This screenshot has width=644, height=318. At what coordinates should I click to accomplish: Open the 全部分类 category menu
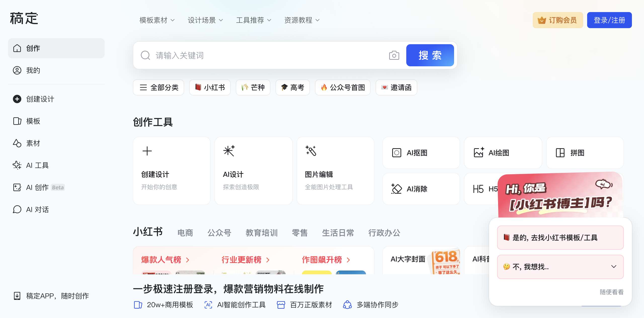(158, 87)
